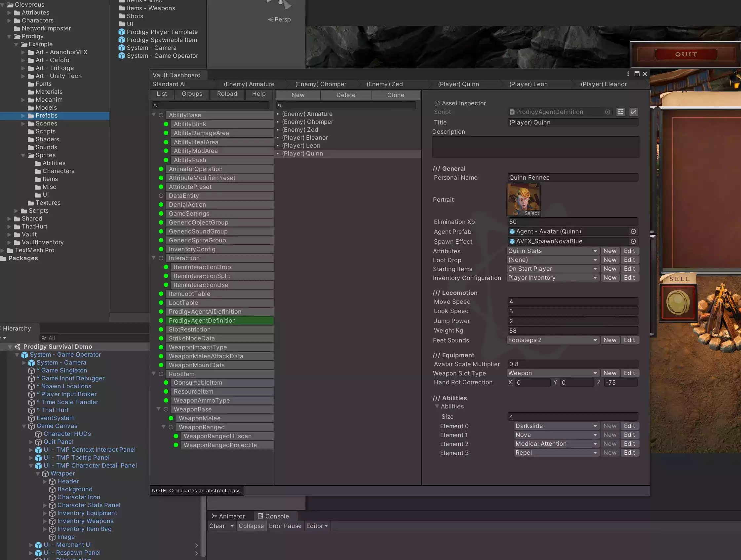Open Vault Dashboard kebab options menu
Screen dimensions: 741x560
pyautogui.click(x=628, y=74)
